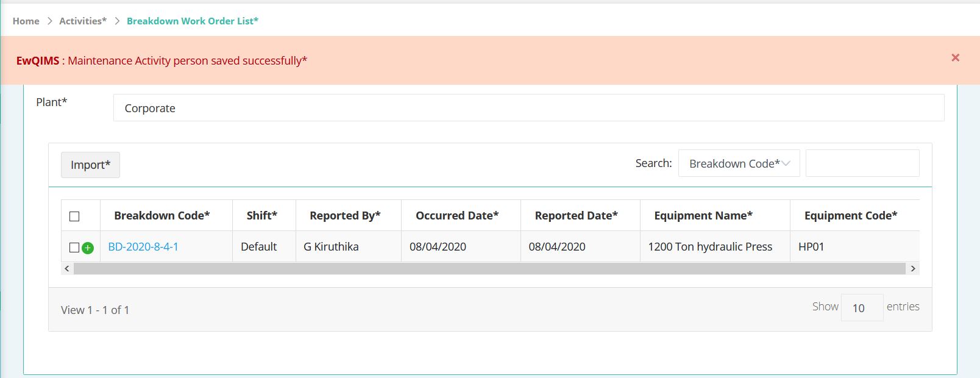980x378 pixels.
Task: Click the horizontal table scrollbar track
Action: (x=489, y=268)
